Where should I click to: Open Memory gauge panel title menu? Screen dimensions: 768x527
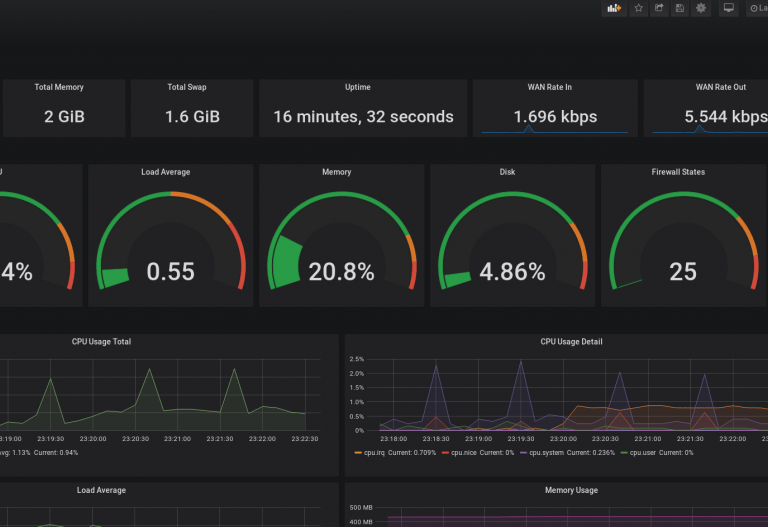tap(336, 172)
